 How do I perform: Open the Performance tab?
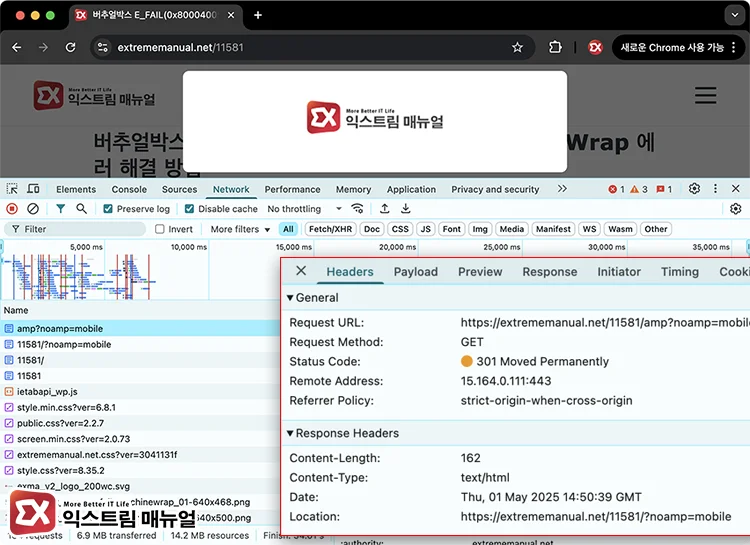pos(292,189)
